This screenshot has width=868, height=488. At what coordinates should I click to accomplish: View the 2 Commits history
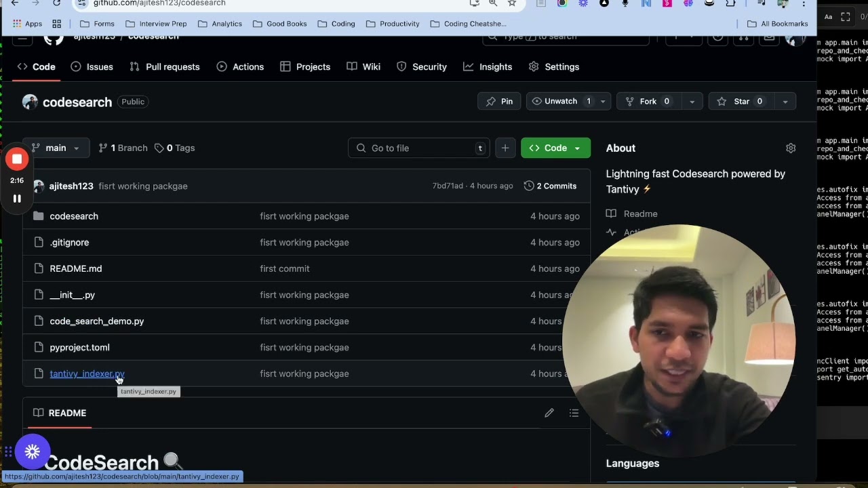pyautogui.click(x=550, y=186)
